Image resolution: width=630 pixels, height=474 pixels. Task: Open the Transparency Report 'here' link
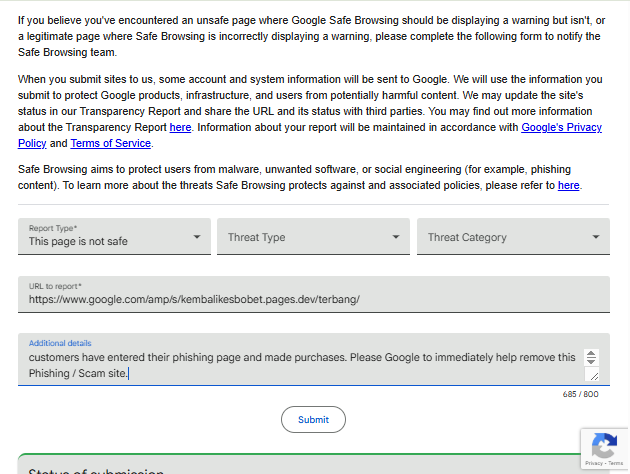pos(180,127)
